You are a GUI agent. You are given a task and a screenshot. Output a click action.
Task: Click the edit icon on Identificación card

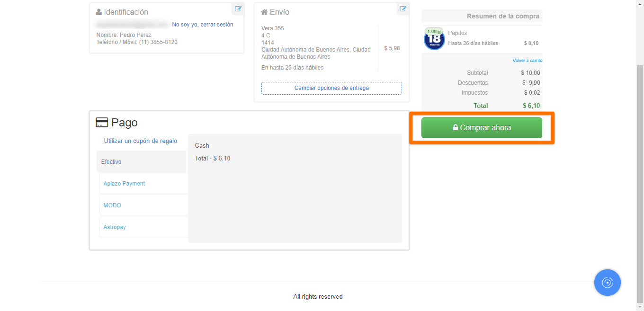[x=238, y=9]
